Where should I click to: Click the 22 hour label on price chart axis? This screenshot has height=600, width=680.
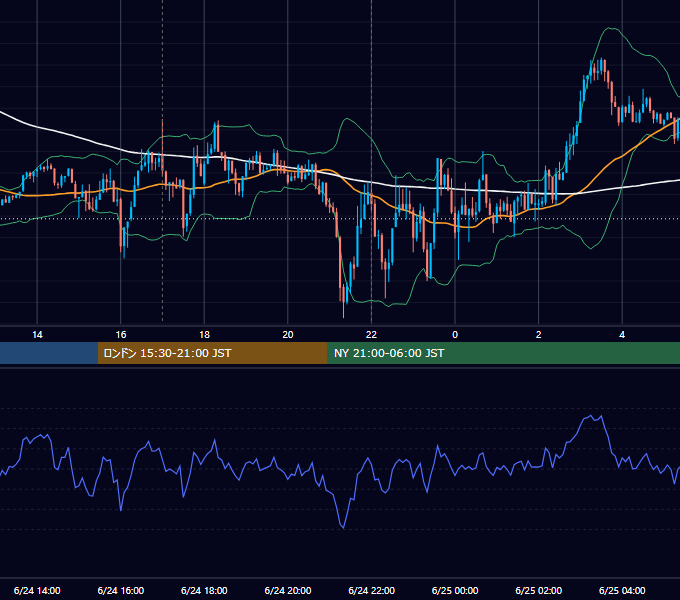click(371, 335)
